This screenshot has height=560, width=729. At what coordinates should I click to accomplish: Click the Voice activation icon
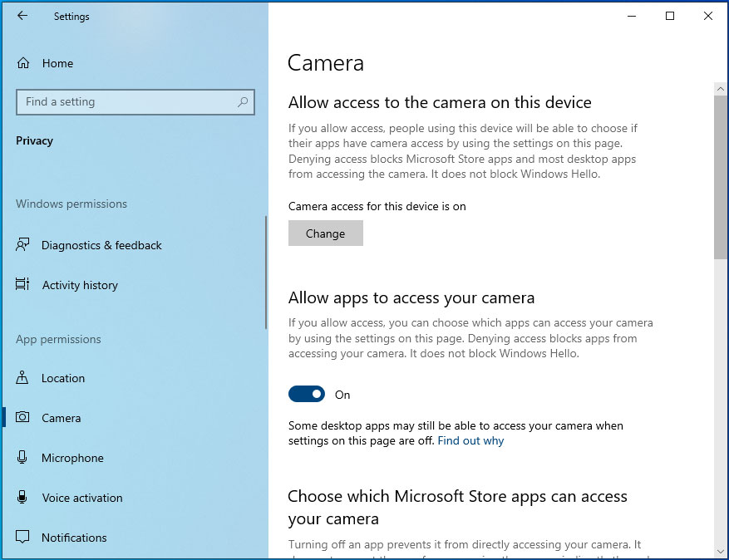click(22, 497)
